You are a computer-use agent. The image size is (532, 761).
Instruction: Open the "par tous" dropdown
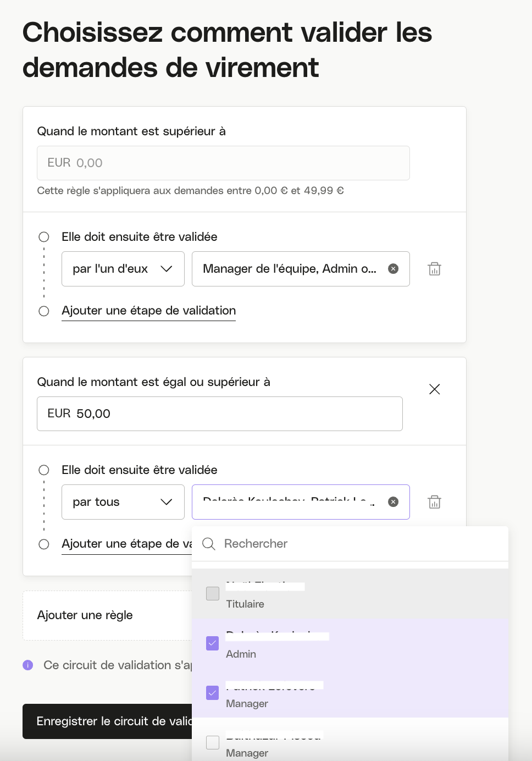click(123, 501)
